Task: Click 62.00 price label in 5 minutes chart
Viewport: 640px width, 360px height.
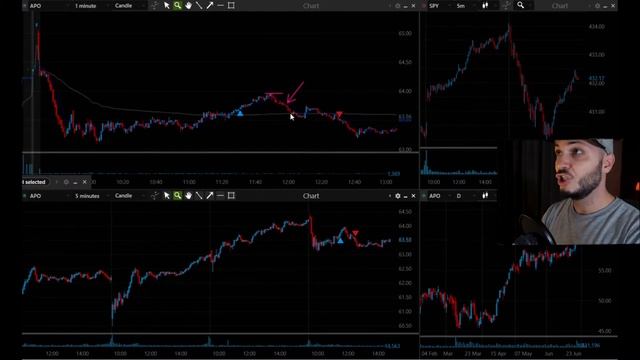Action: click(405, 283)
